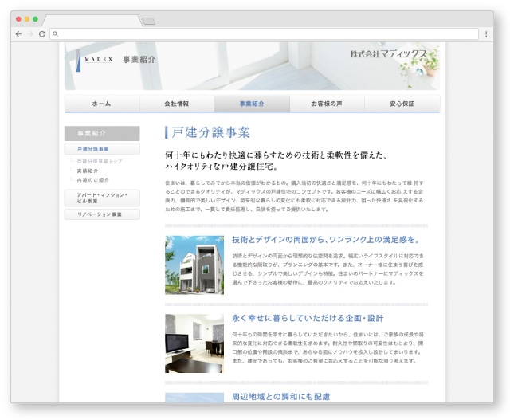Click the browser forward arrow
The image size is (510, 420).
(x=29, y=34)
